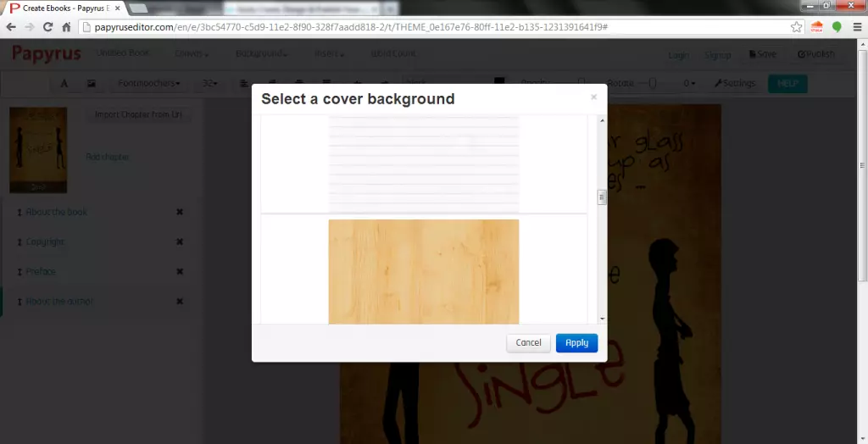This screenshot has width=868, height=444.
Task: Click the green HELP button
Action: click(x=787, y=84)
